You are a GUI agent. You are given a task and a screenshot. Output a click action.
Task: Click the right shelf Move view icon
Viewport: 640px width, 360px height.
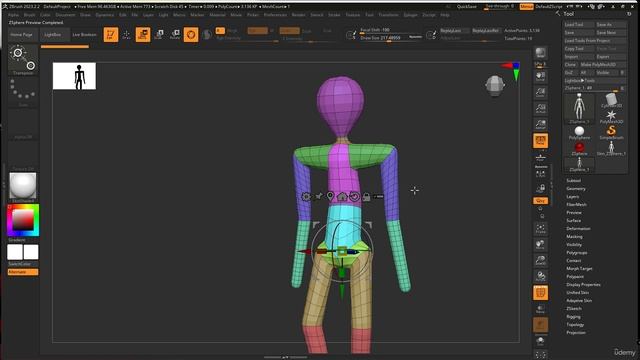[x=540, y=244]
